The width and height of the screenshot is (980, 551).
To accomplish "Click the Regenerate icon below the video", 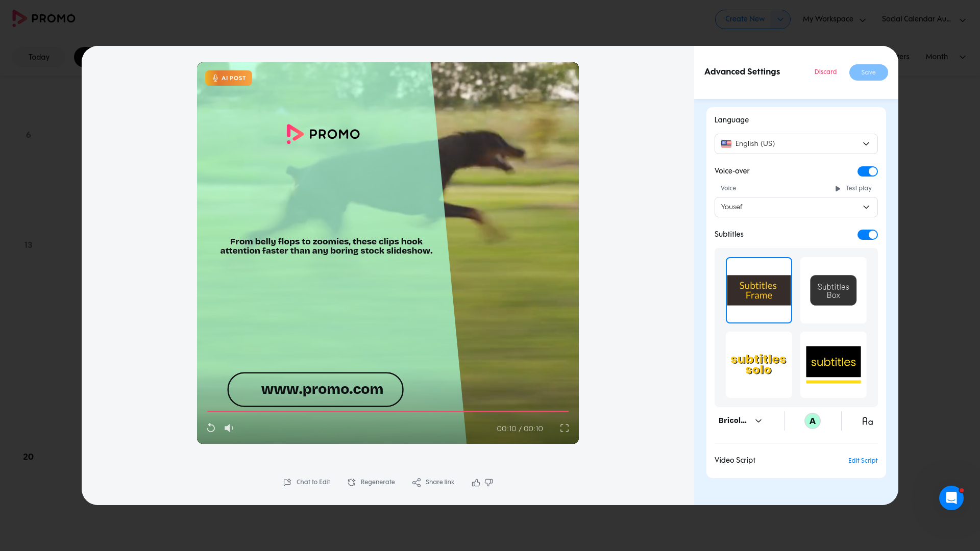I will [352, 482].
